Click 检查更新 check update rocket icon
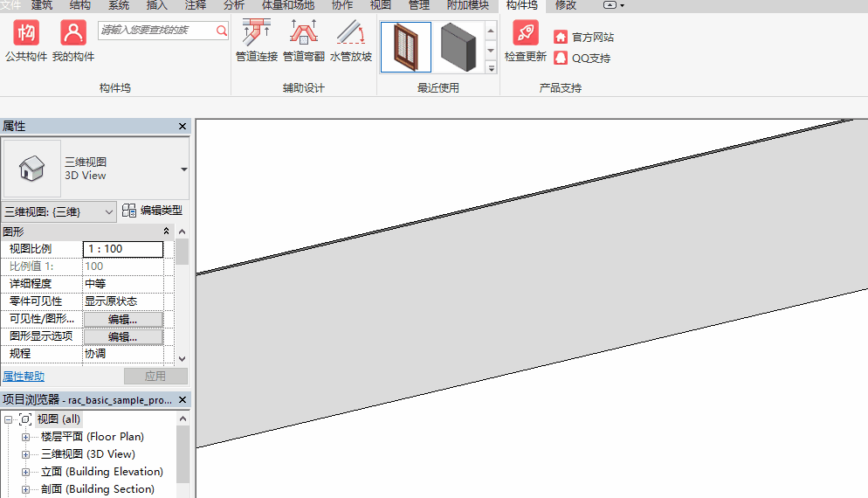Image resolution: width=868 pixels, height=498 pixels. point(526,40)
